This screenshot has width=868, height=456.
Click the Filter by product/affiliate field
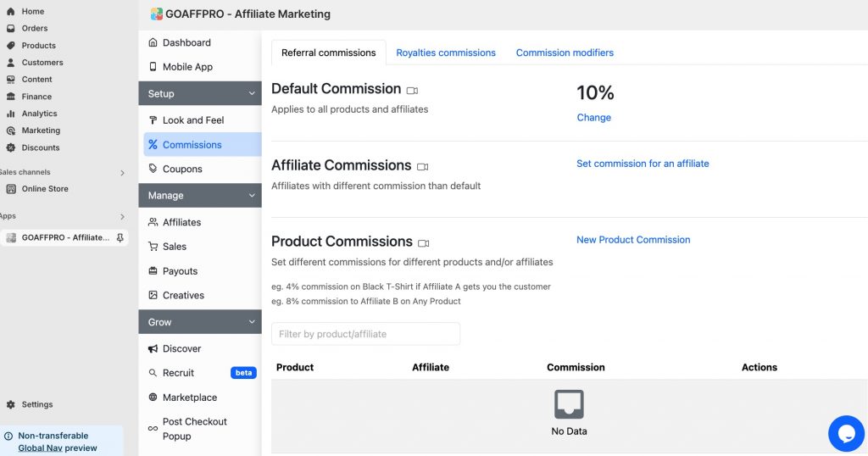[365, 334]
